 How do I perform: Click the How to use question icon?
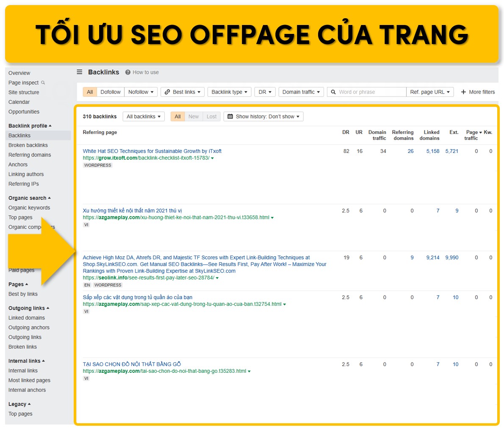pyautogui.click(x=127, y=72)
